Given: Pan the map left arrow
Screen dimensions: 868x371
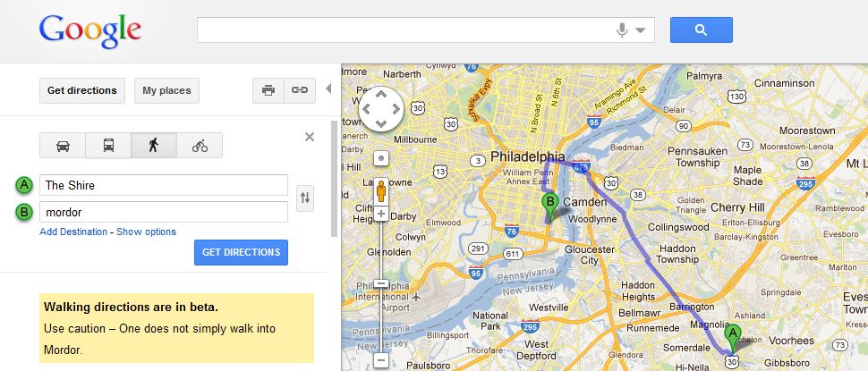Looking at the screenshot, I should coord(367,109).
